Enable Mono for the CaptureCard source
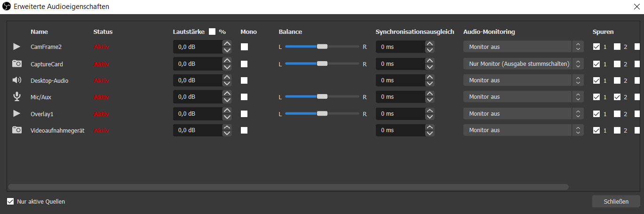Screen dimensions: 644x214 pyautogui.click(x=244, y=63)
